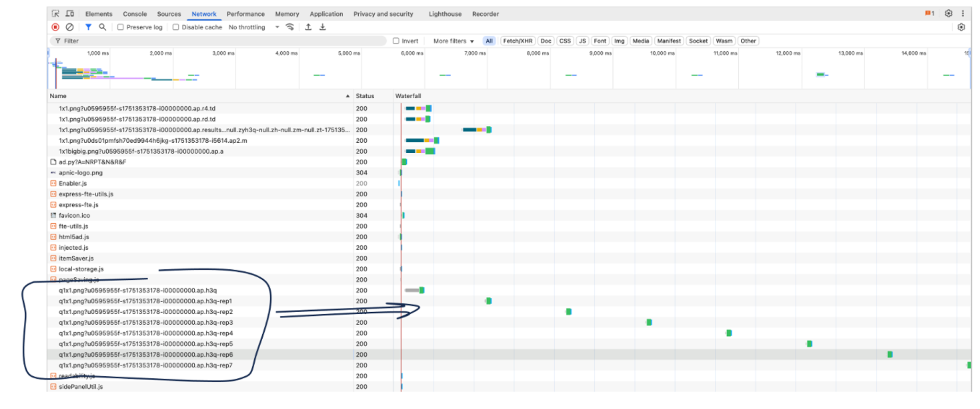Open network conditions wifi icon
This screenshot has height=409, width=980.
pos(290,27)
